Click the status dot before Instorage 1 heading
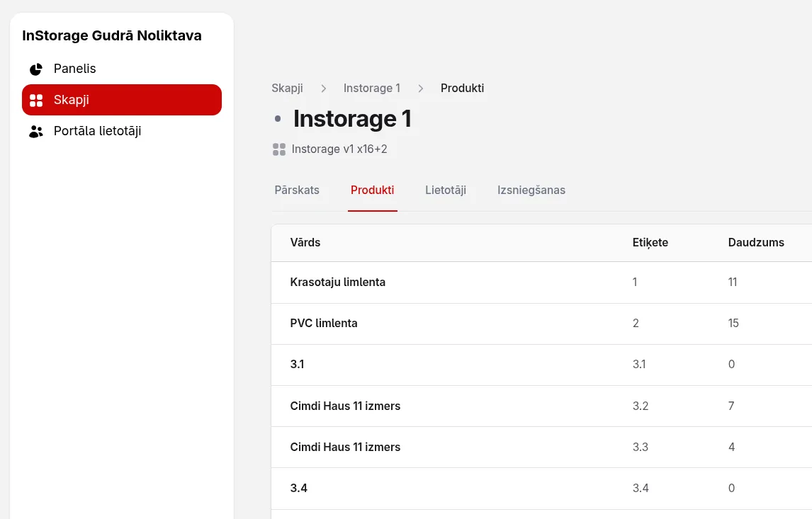The width and height of the screenshot is (812, 519). pyautogui.click(x=278, y=119)
